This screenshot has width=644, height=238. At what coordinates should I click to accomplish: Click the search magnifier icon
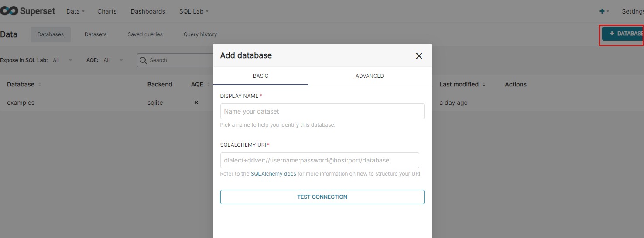coord(143,60)
